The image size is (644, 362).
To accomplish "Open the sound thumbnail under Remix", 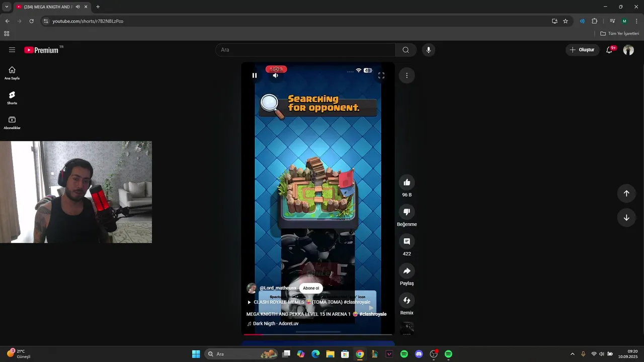I will tap(407, 328).
